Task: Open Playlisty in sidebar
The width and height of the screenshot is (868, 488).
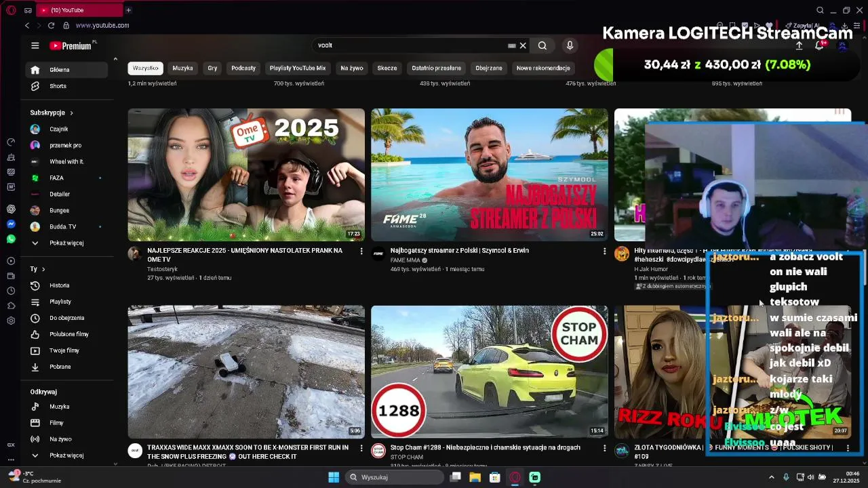Action: [66, 302]
